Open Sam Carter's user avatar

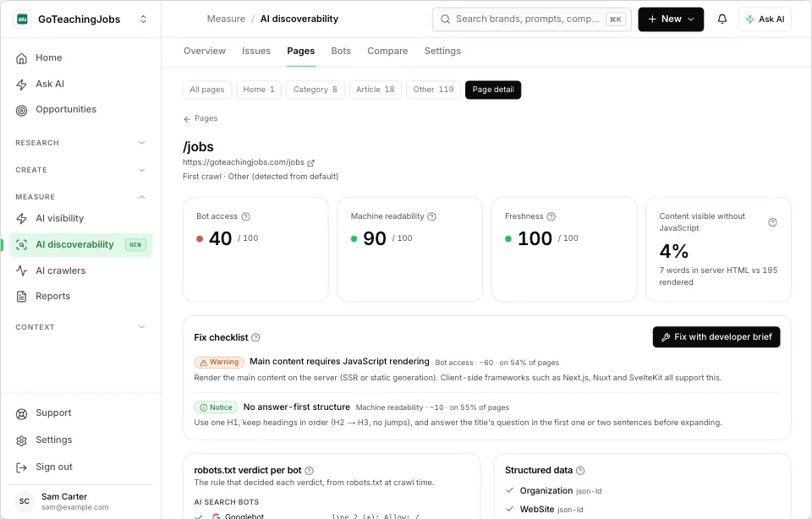[x=25, y=501]
